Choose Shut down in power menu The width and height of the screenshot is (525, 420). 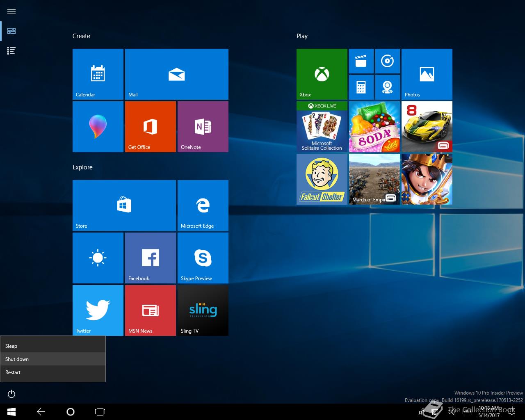(53, 359)
